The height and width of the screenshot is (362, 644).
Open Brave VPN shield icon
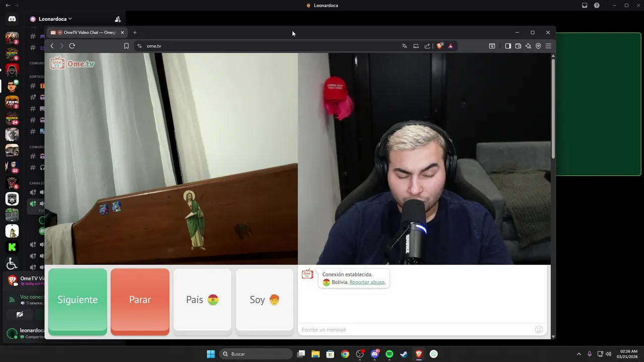pos(538,46)
